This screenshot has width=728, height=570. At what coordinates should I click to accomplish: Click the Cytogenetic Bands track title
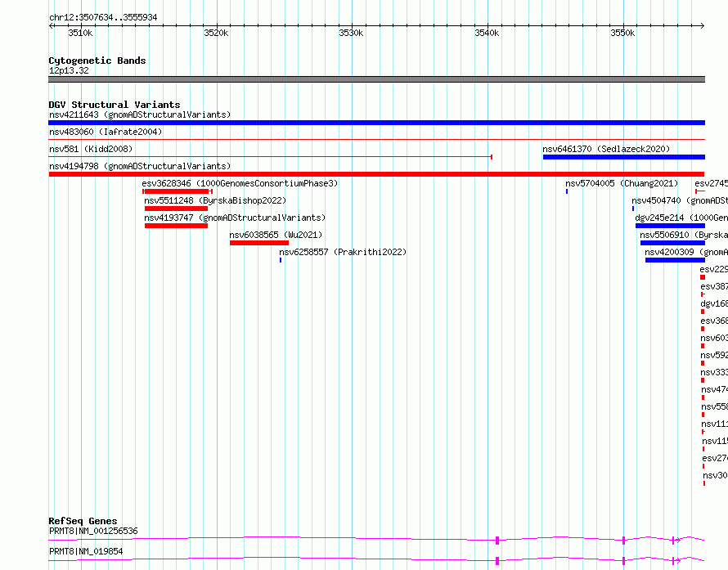click(97, 61)
